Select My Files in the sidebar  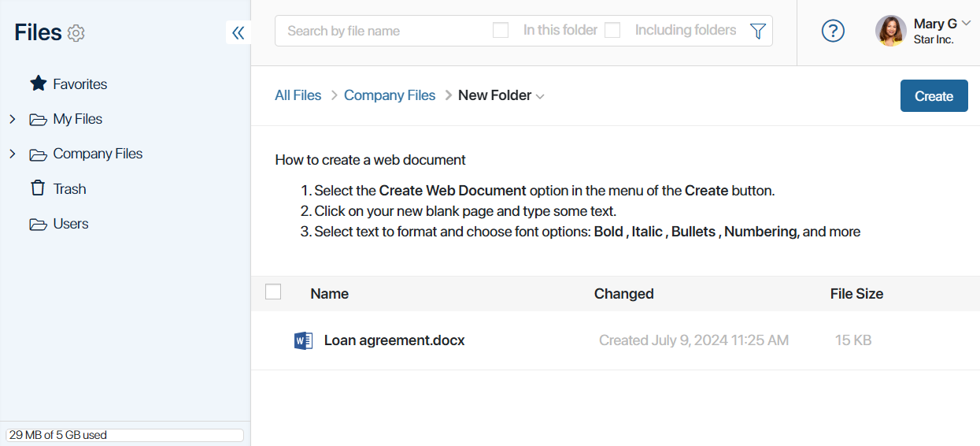78,119
